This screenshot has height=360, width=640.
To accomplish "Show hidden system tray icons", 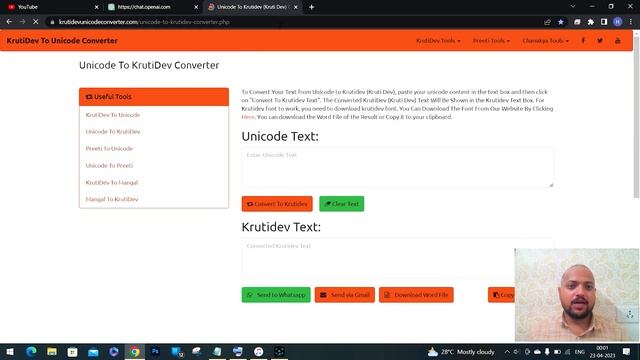I will [x=507, y=351].
